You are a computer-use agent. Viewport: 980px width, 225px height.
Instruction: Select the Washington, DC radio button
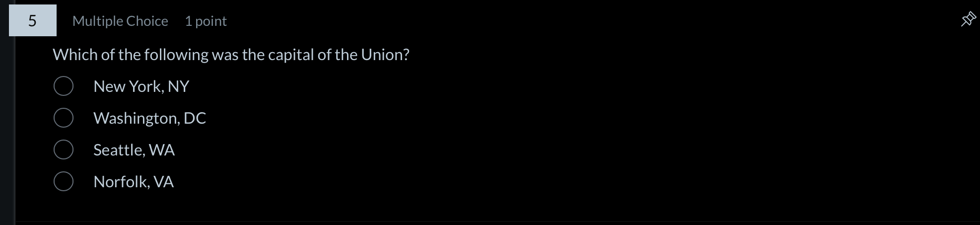[x=64, y=118]
